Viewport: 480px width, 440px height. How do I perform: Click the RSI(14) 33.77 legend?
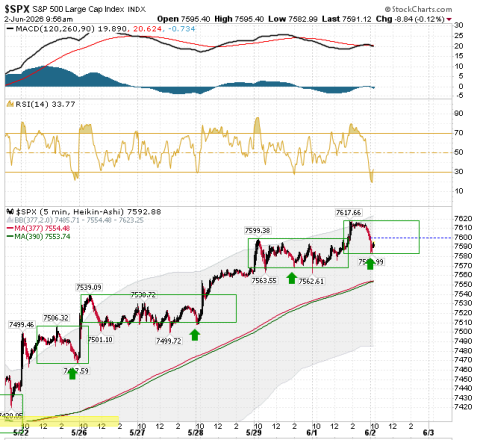(45, 104)
